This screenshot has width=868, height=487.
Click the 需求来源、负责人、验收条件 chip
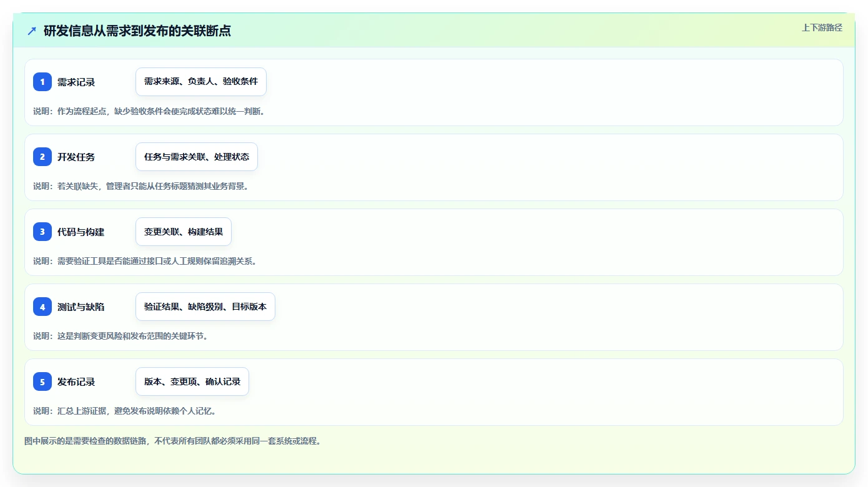click(201, 82)
